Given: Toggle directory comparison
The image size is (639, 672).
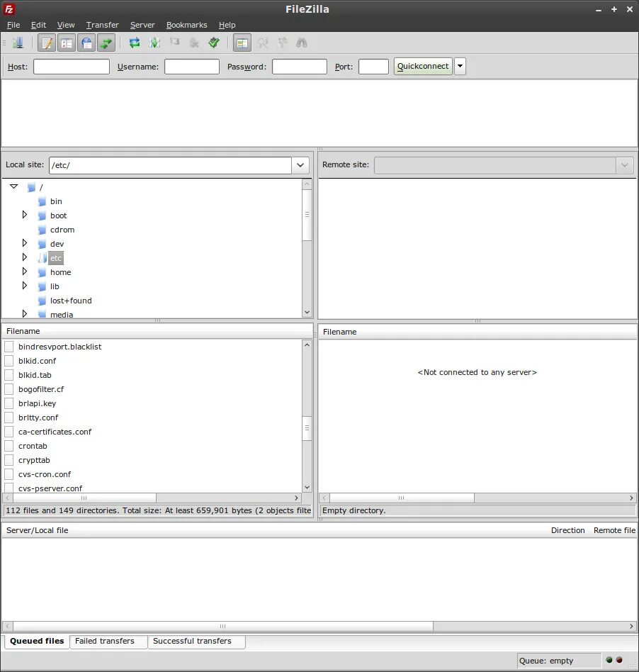Looking at the screenshot, I should 263,43.
